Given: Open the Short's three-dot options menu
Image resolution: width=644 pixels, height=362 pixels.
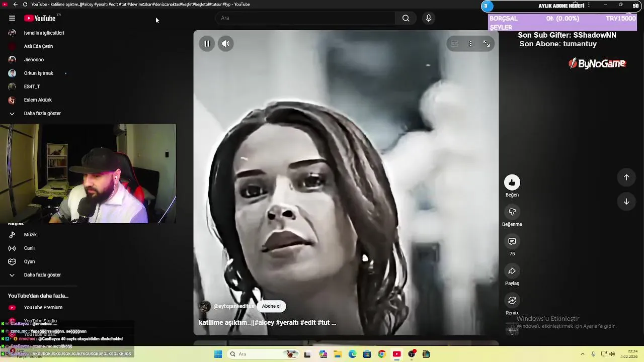Looking at the screenshot, I should (x=470, y=44).
